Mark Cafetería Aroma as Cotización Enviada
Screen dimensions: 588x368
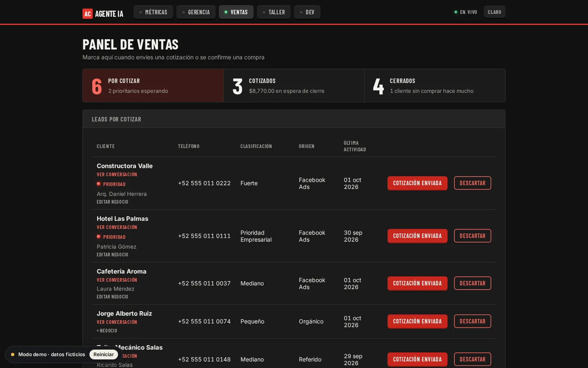[x=417, y=283]
